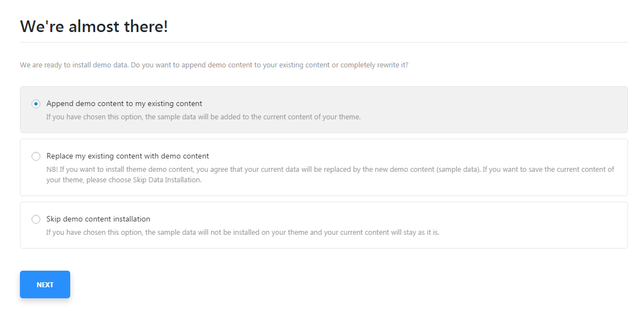The height and width of the screenshot is (311, 644).
Task: Click "Skip Data Installation" phrase in Replace description
Action: [166, 180]
